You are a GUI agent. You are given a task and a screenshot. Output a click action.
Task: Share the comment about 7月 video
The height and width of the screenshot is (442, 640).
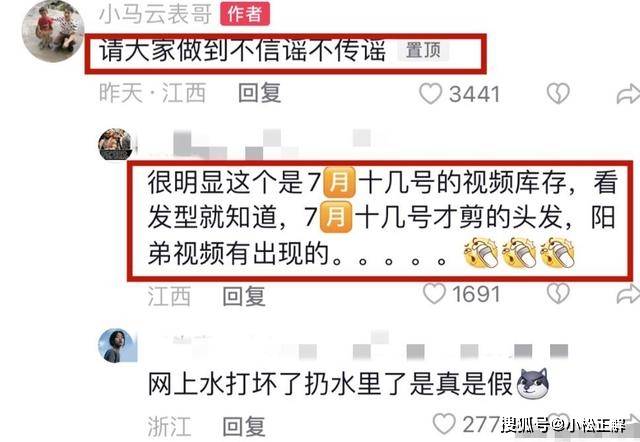[628, 294]
